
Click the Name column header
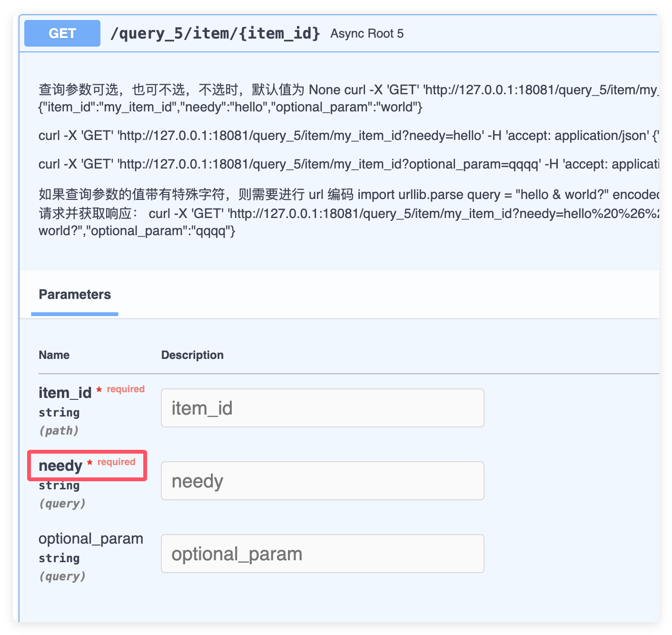point(54,355)
